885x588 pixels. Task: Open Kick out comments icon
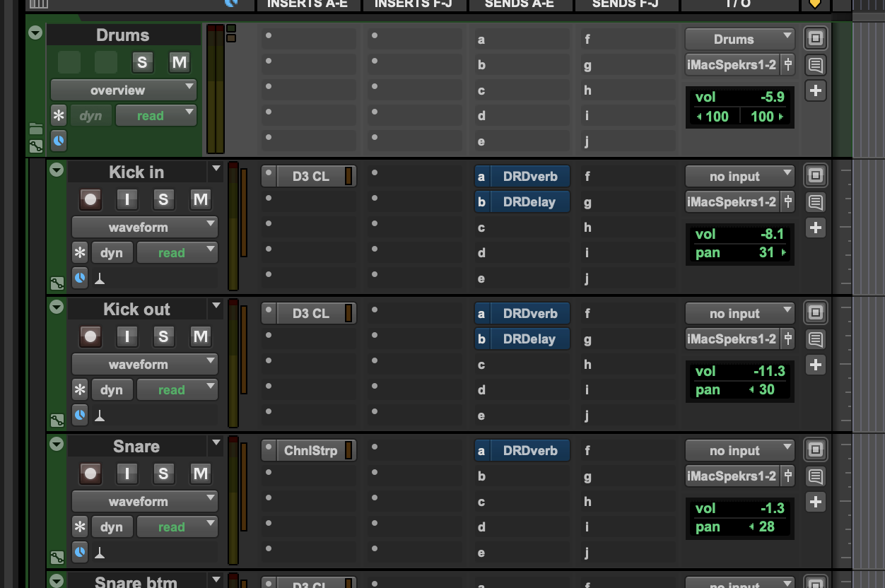pyautogui.click(x=816, y=340)
